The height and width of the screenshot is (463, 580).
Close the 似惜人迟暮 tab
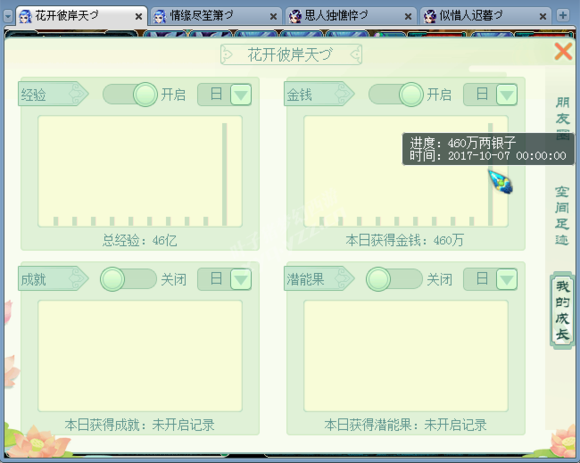(x=543, y=16)
